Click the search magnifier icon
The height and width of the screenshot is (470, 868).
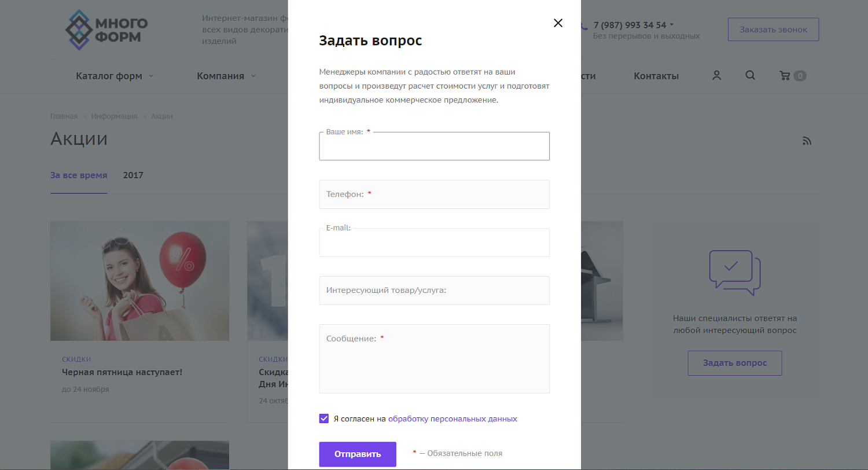[x=751, y=75]
